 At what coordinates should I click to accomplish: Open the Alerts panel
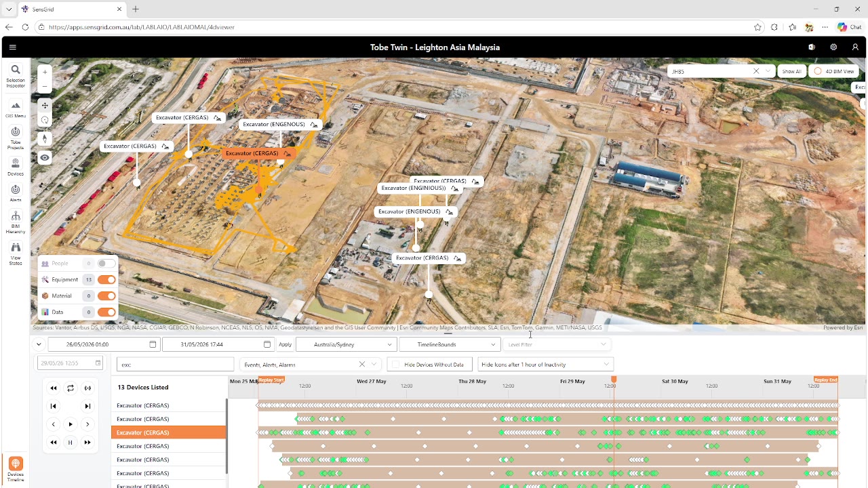click(x=15, y=193)
